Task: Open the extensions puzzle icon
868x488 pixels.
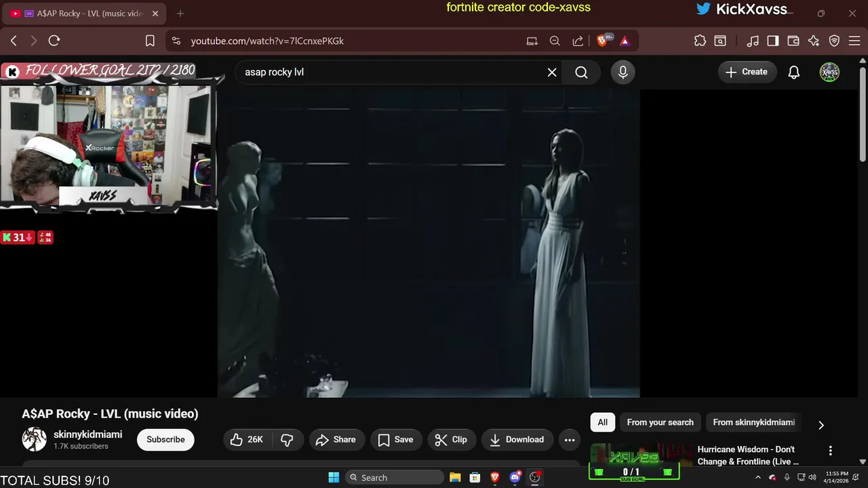Action: [701, 41]
